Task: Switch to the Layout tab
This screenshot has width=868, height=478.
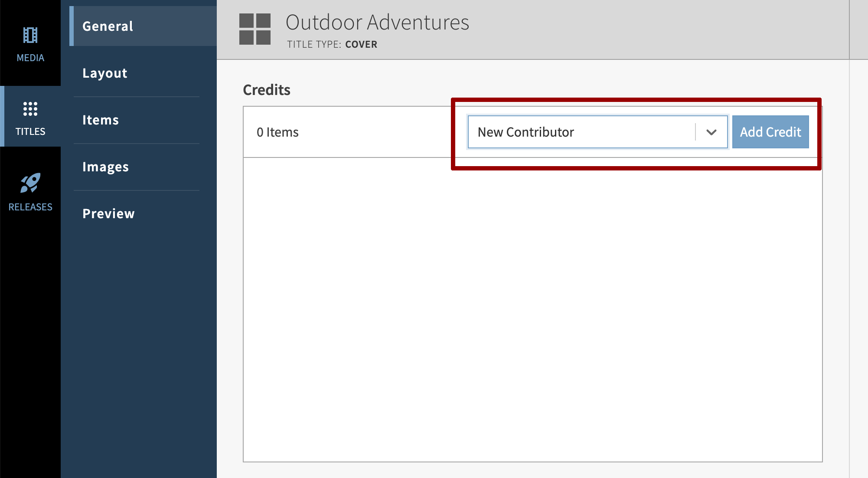Action: 104,73
